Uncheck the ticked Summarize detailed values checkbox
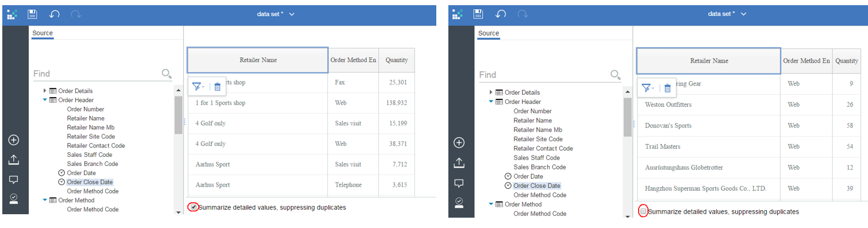This screenshot has height=228, width=868. pos(194,207)
